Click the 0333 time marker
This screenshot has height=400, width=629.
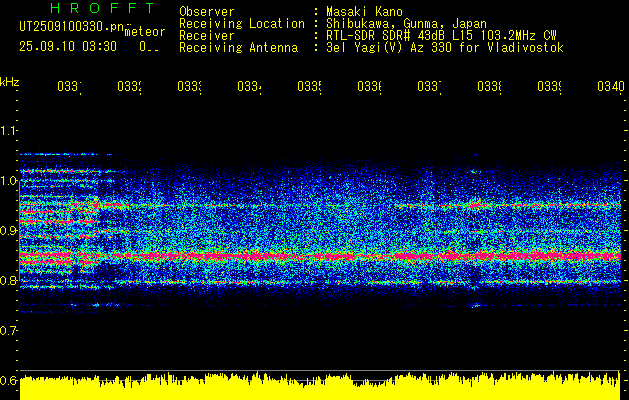coord(190,86)
